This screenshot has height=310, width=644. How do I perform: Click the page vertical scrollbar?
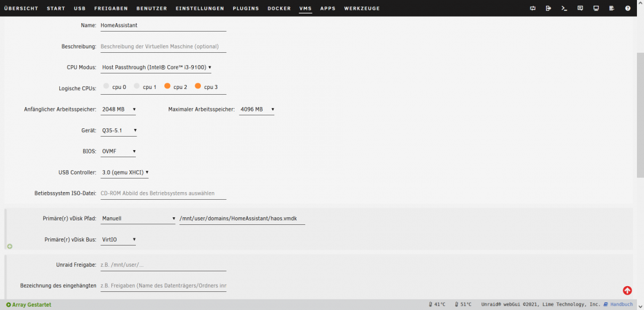click(x=640, y=115)
